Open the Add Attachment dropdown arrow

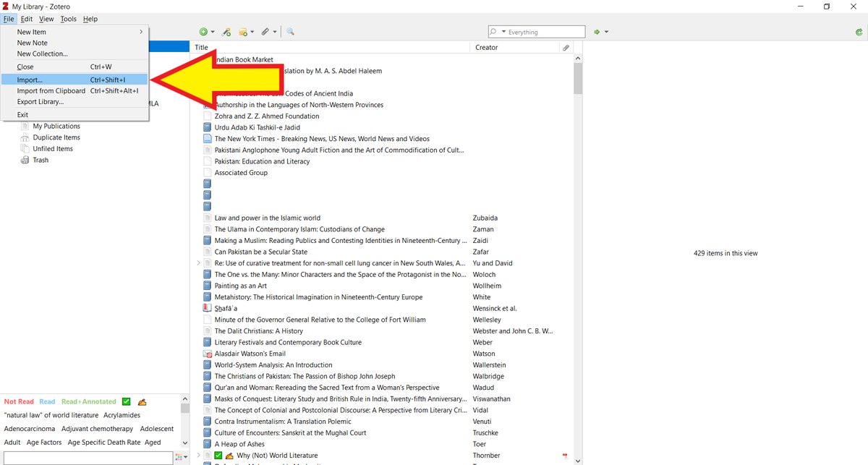275,32
